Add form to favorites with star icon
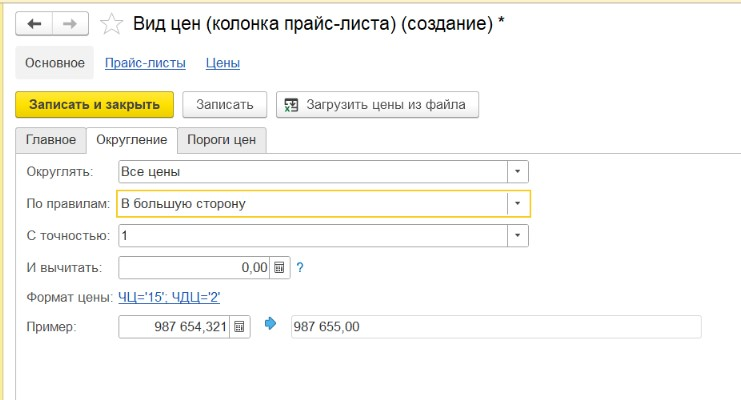The image size is (741, 400). click(112, 24)
